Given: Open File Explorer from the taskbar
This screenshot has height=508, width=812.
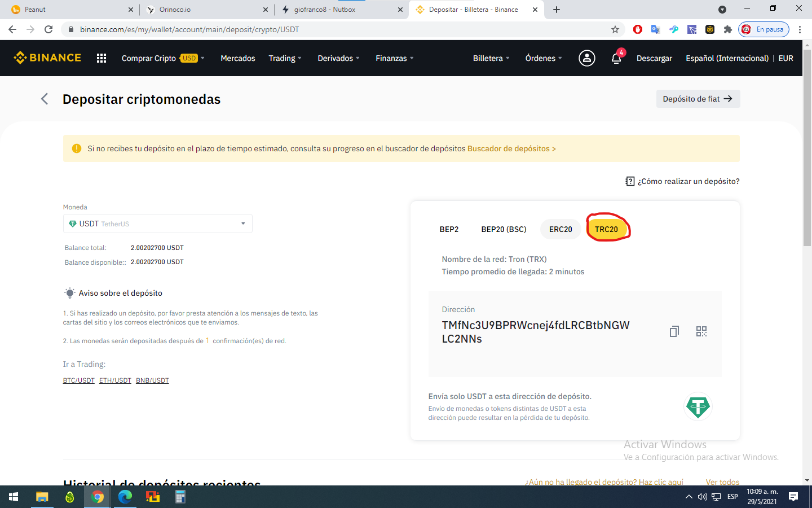Looking at the screenshot, I should 42,497.
